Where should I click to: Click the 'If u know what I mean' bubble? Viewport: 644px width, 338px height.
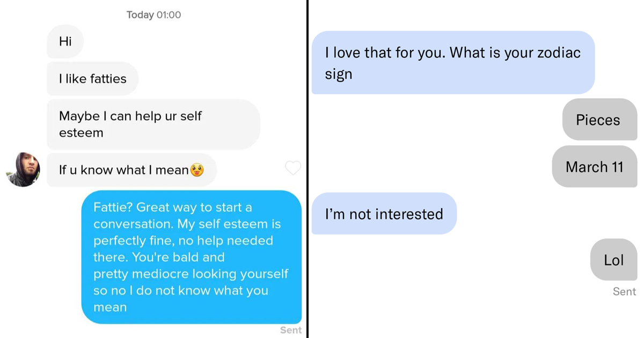(x=123, y=170)
